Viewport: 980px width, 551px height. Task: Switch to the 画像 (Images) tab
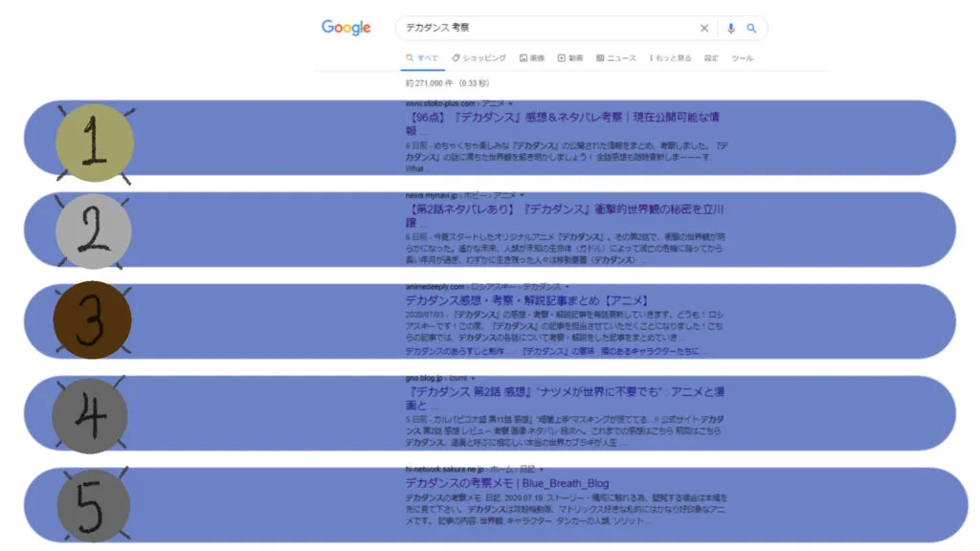coord(532,58)
